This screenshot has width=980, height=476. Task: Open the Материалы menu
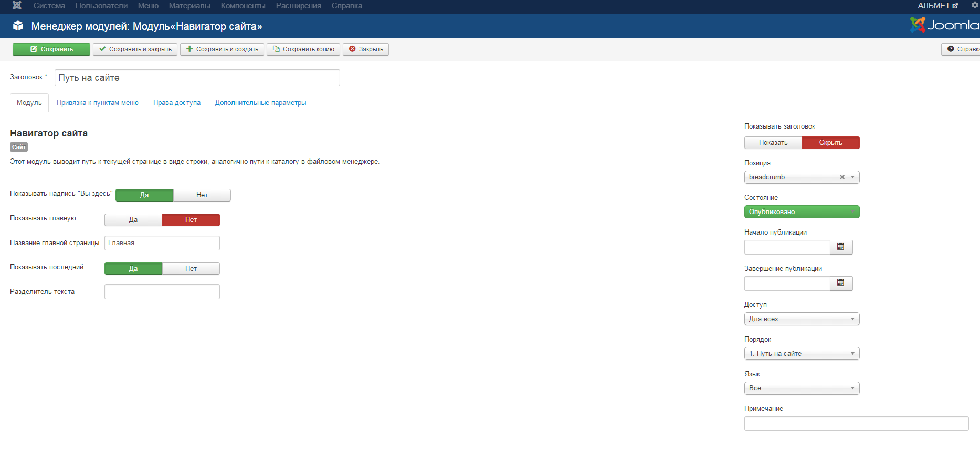189,6
